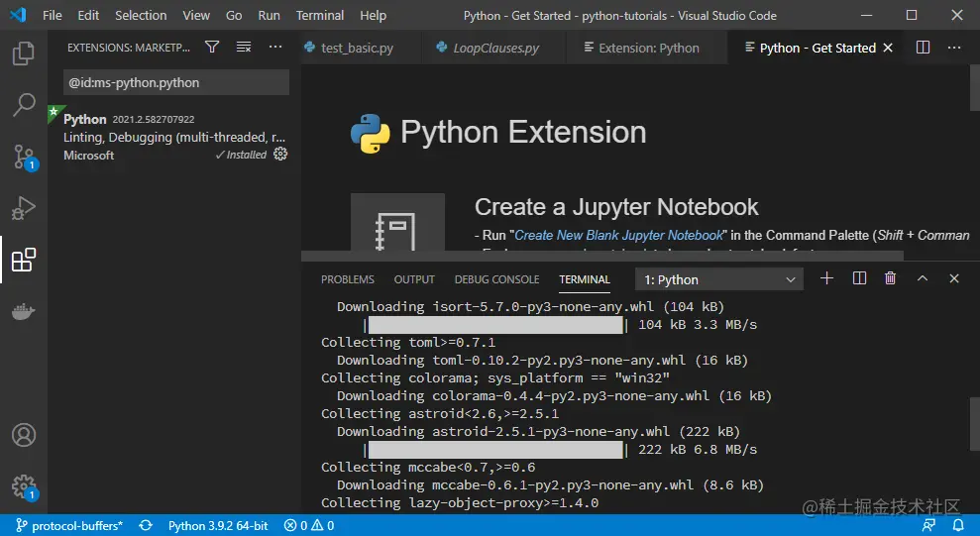The width and height of the screenshot is (980, 536).
Task: Switch to the DEBUG CONSOLE panel tab
Action: pyautogui.click(x=496, y=279)
